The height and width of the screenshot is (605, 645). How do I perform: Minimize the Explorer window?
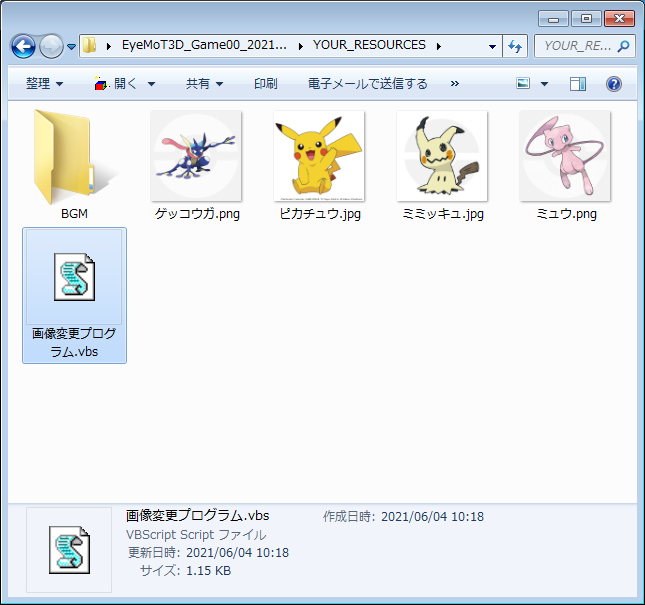click(x=553, y=19)
